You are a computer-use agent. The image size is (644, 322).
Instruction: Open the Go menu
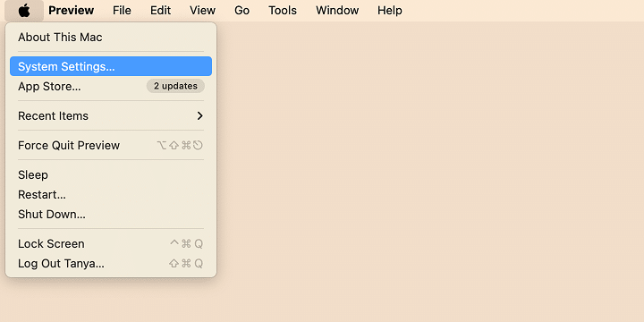[241, 10]
